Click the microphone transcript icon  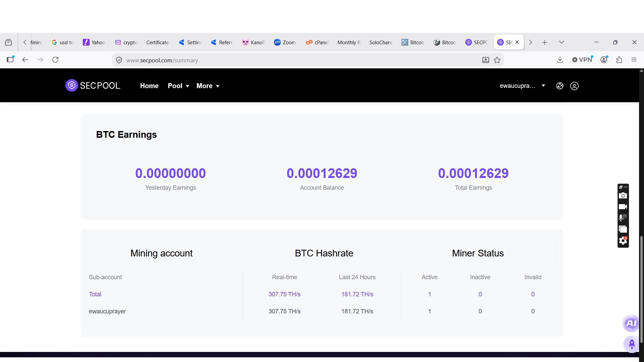tap(623, 218)
